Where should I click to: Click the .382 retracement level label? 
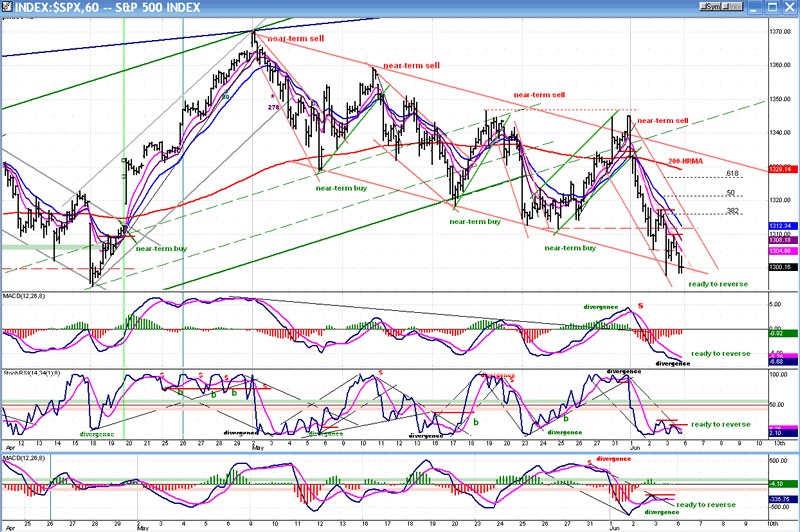(x=732, y=211)
